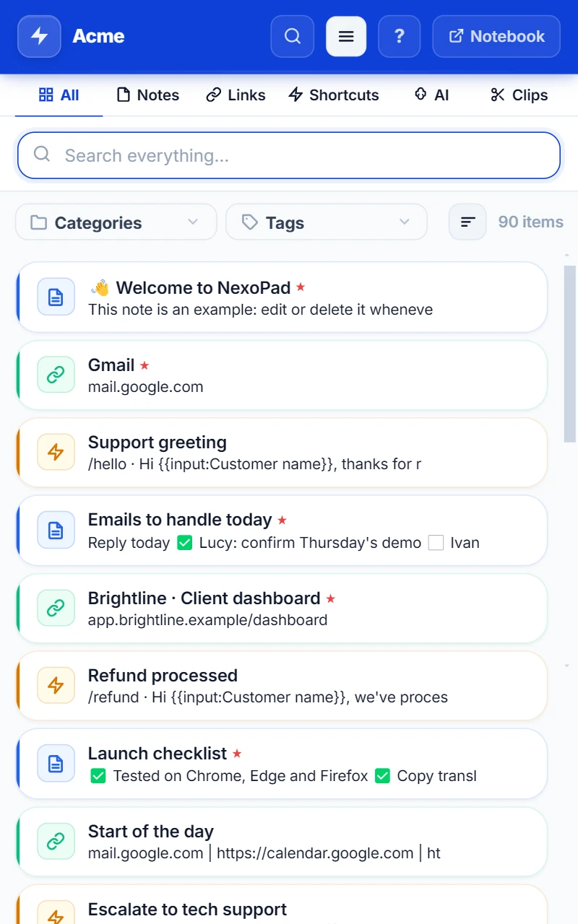578x924 pixels.
Task: Click the list scrollbar thumb
Action: pyautogui.click(x=570, y=354)
